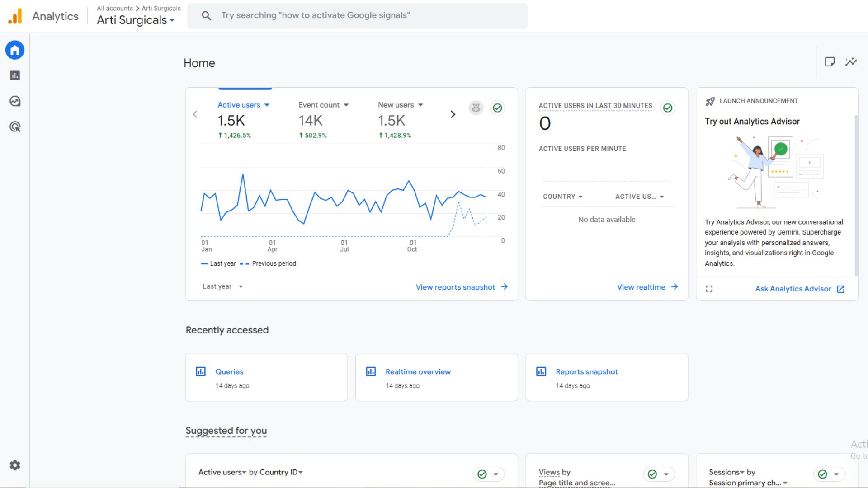Open the annotations note icon
The width and height of the screenshot is (868, 488).
pyautogui.click(x=830, y=62)
